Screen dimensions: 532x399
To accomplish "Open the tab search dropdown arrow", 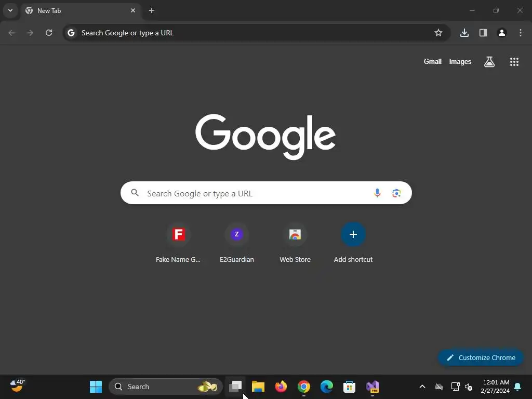I will pyautogui.click(x=10, y=10).
